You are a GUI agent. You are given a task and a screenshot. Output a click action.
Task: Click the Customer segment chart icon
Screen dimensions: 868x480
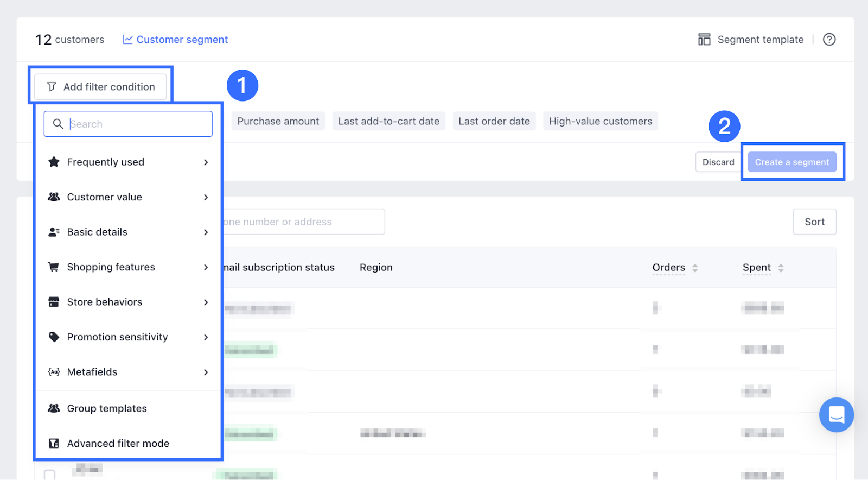click(x=127, y=40)
